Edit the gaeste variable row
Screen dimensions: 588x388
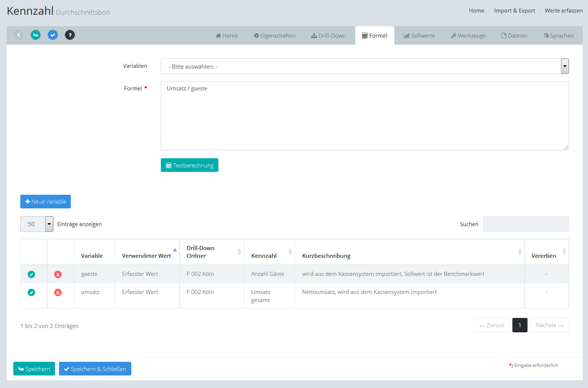point(31,274)
